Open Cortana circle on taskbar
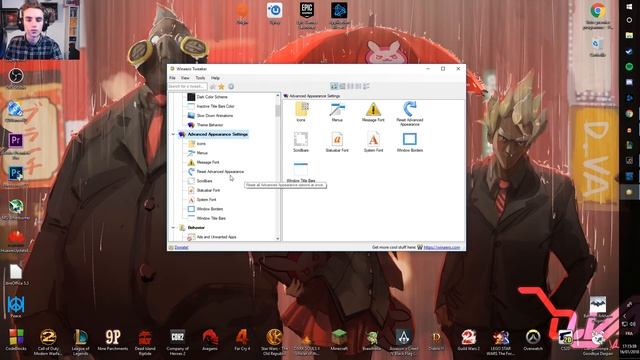Viewport: 640px width, 360px height. click(x=629, y=20)
